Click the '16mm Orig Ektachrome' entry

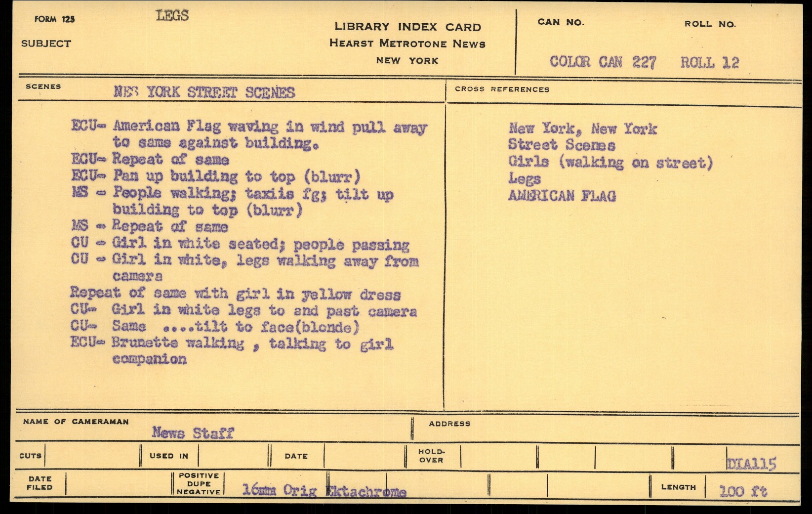click(324, 490)
